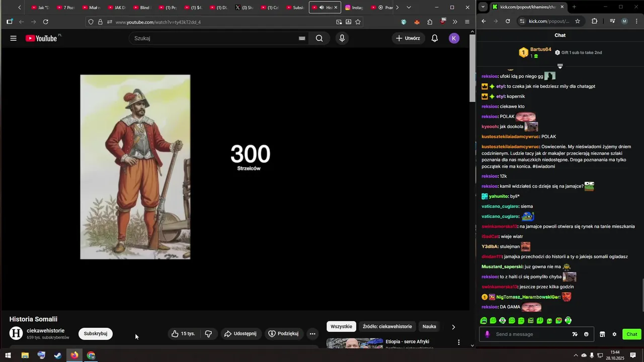Image resolution: width=644 pixels, height=362 pixels.
Task: Open the YouTube hamburger guide menu
Action: [x=14, y=38]
